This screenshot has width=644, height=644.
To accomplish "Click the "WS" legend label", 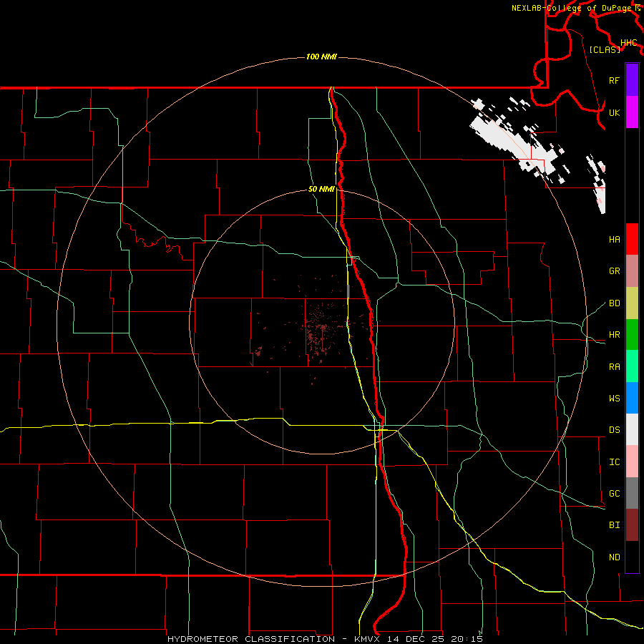I will point(614,399).
